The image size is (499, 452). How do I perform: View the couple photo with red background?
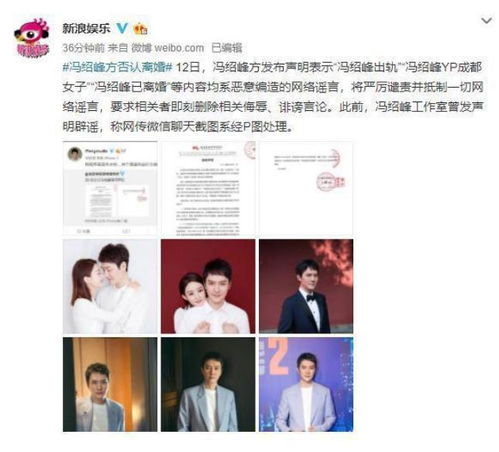[x=208, y=286]
